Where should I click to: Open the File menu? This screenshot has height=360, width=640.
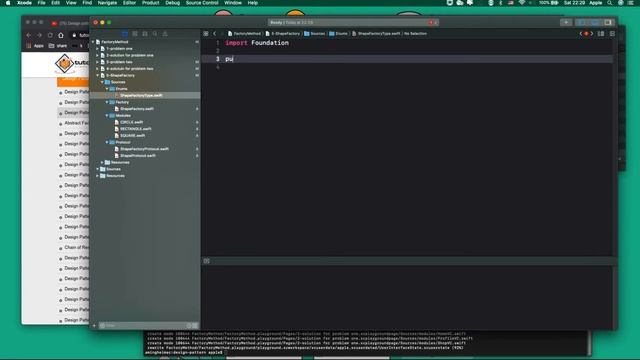tap(42, 3)
